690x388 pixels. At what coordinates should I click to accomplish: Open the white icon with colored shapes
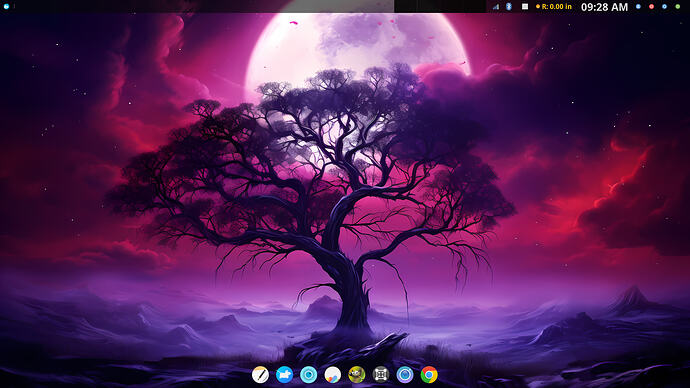click(x=333, y=375)
